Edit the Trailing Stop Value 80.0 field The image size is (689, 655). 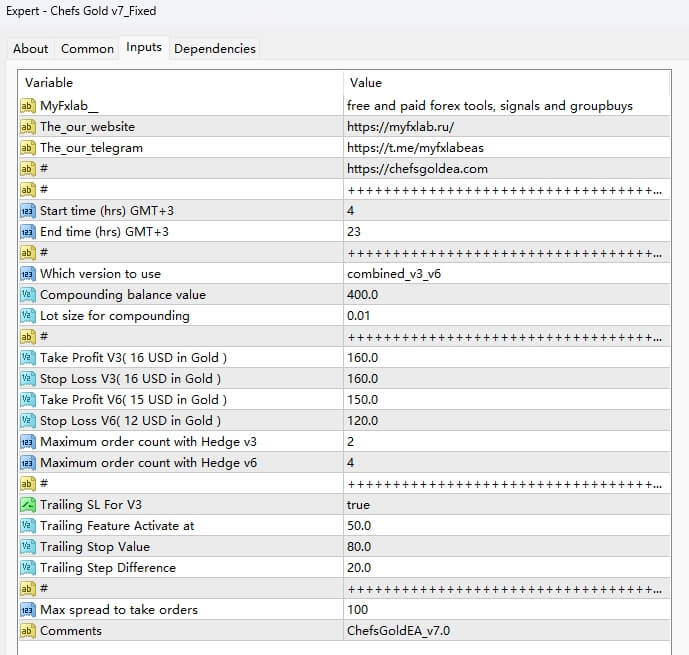point(359,547)
